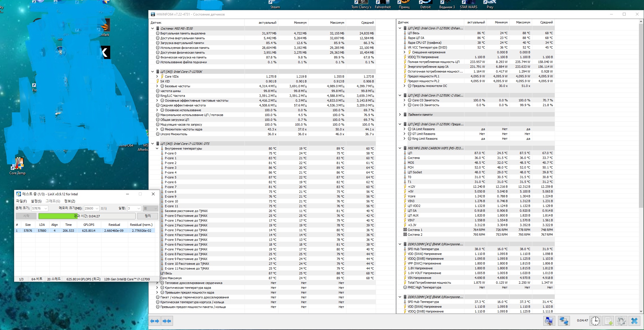Expand the Core VIDs tree row
This screenshot has height=330, width=644.
click(x=157, y=77)
